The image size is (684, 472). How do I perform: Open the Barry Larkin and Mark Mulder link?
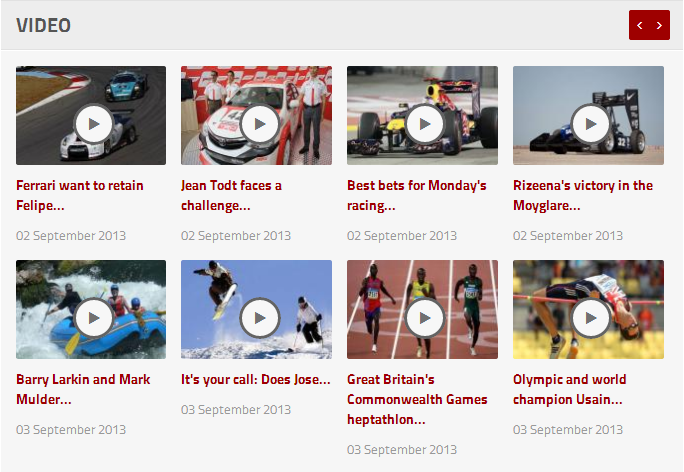(83, 389)
